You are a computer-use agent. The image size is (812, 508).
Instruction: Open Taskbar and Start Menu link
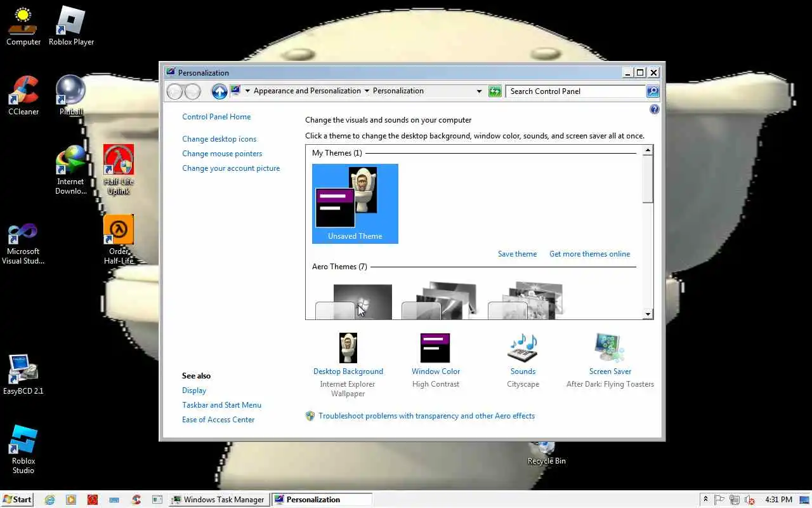[x=221, y=405]
